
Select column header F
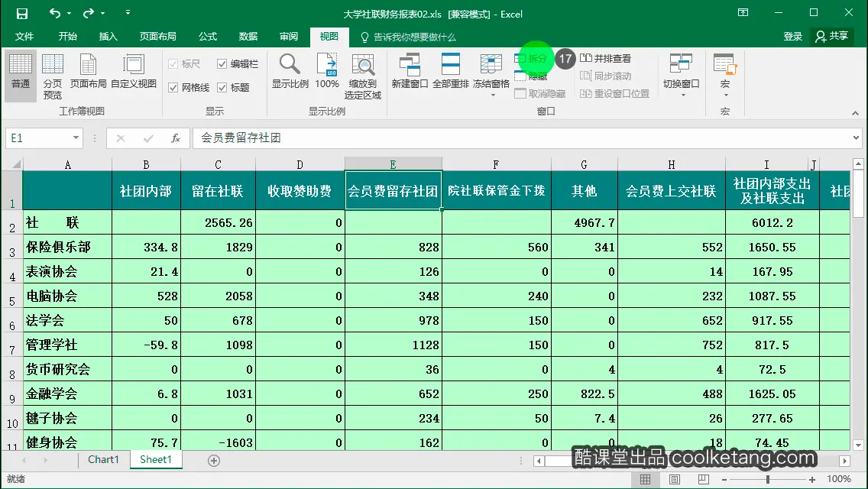coord(496,164)
